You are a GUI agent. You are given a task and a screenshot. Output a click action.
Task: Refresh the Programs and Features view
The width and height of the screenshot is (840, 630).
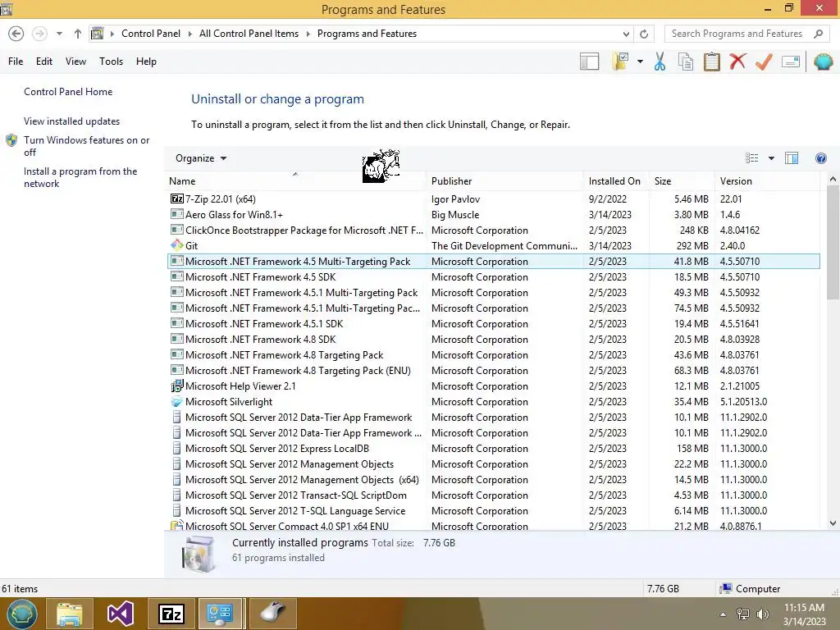pyautogui.click(x=644, y=34)
